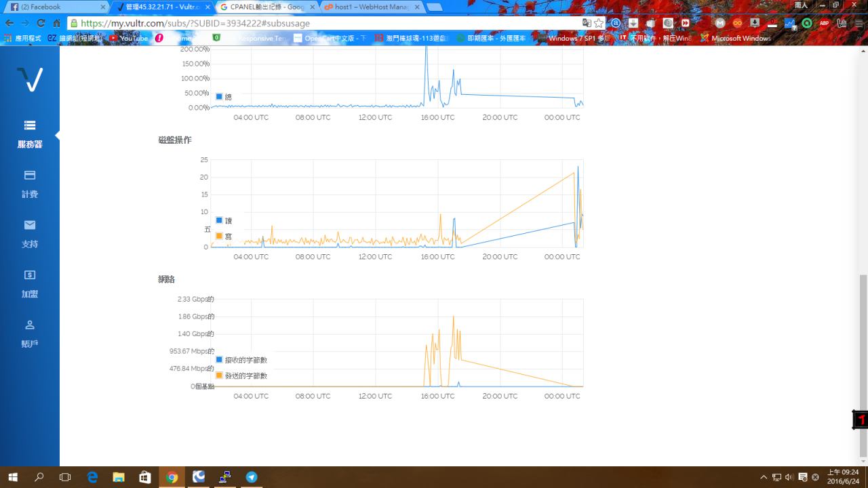Open the 即期匯率 bookmark
This screenshot has height=488, width=868.
tap(492, 39)
